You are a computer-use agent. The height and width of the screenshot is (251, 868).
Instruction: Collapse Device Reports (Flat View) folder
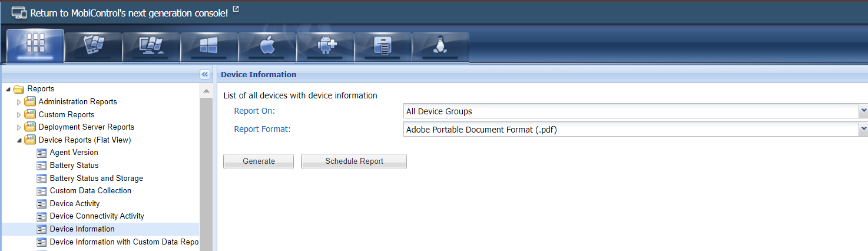(x=19, y=140)
